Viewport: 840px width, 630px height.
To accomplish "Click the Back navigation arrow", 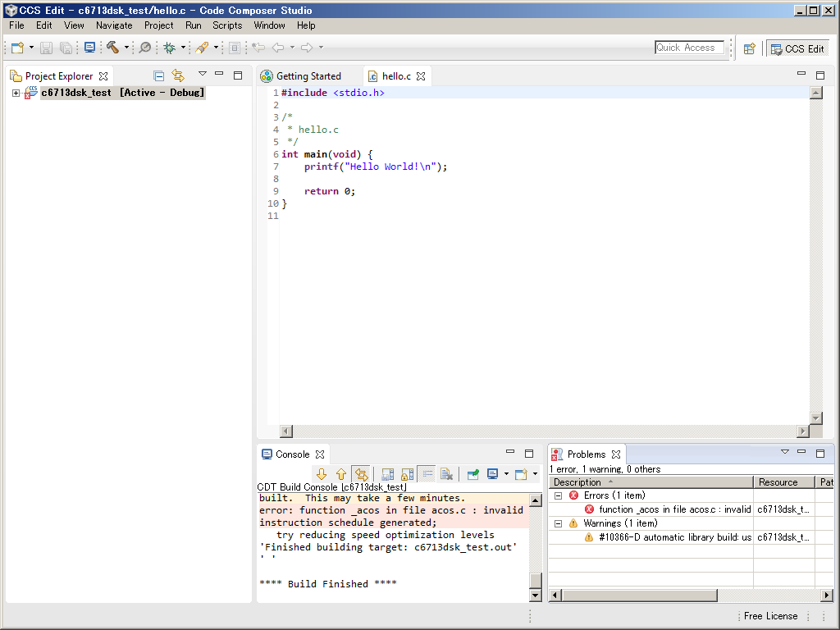I will click(278, 48).
